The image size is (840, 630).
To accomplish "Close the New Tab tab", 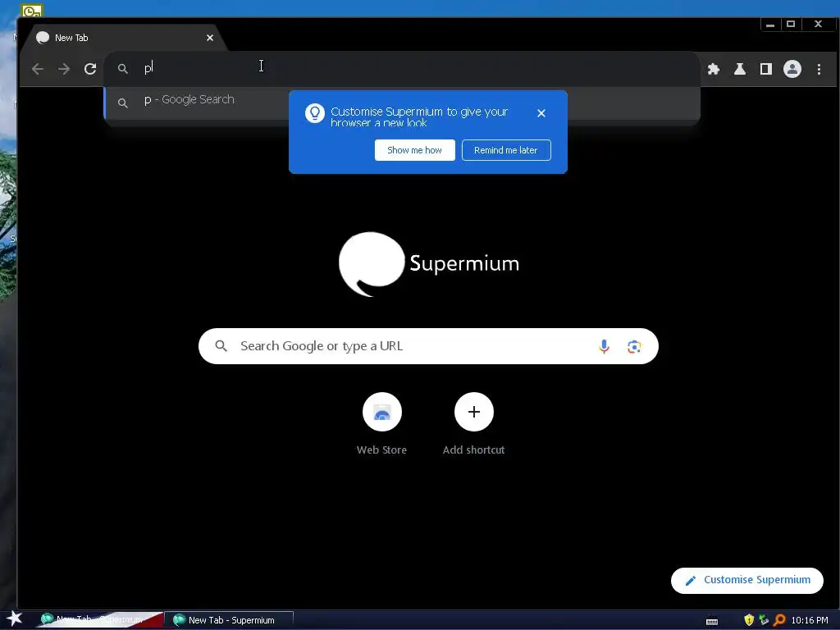I will (210, 38).
